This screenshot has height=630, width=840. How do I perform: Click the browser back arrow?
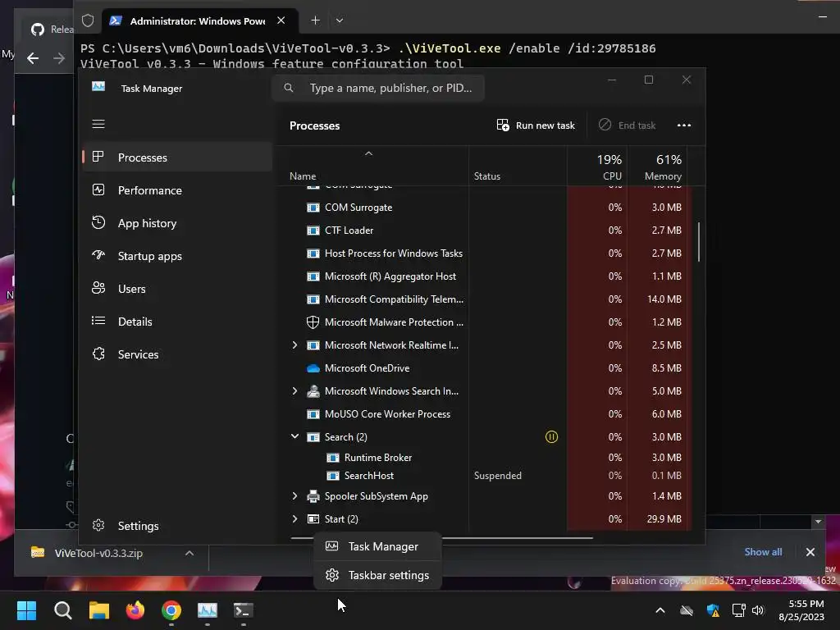(x=33, y=58)
